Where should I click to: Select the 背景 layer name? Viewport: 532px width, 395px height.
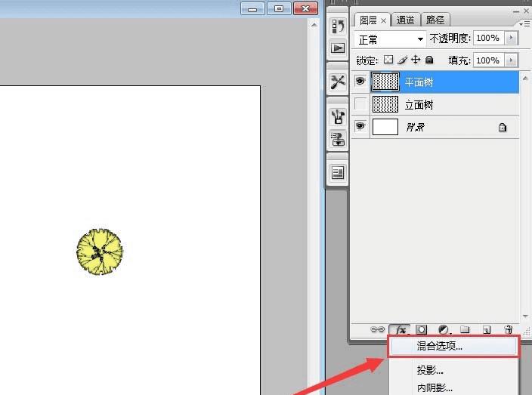[415, 127]
